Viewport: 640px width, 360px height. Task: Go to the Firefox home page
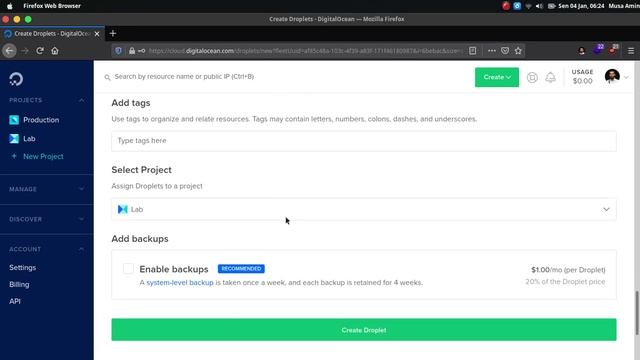(55, 51)
